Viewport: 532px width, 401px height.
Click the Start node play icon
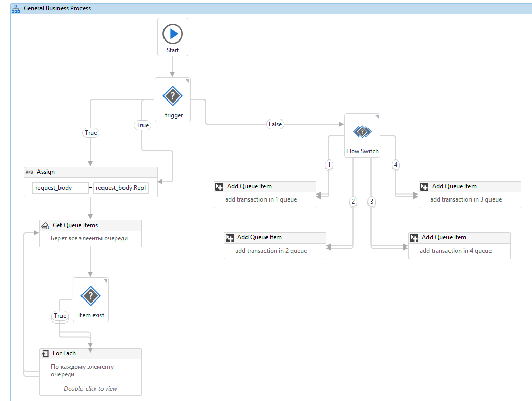coord(173,34)
